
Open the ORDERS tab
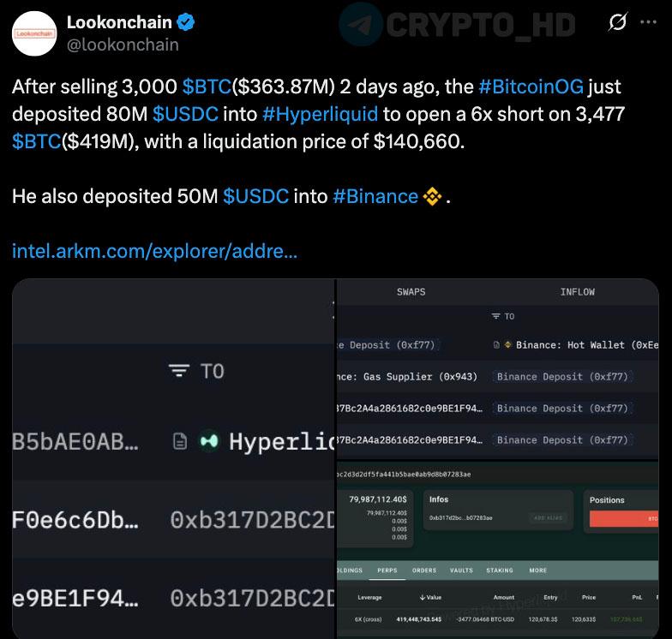[424, 570]
